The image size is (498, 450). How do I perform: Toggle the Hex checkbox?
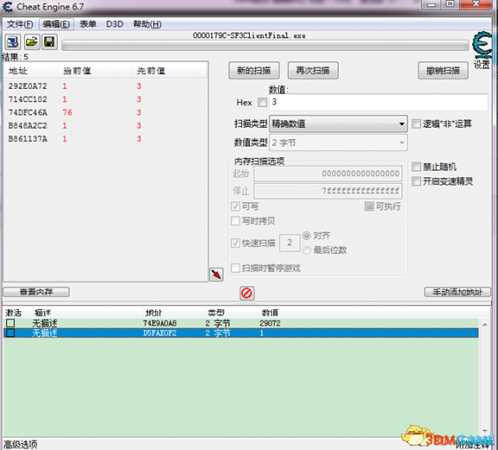tap(263, 102)
